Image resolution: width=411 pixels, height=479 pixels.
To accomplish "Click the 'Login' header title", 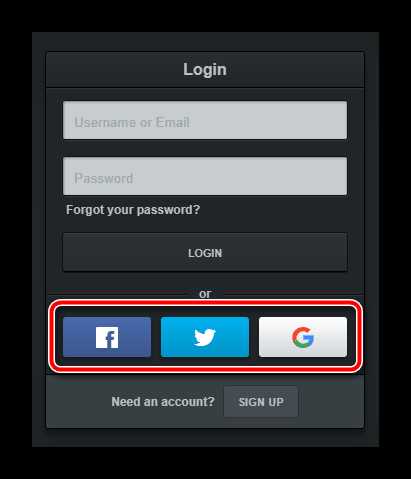I will tap(205, 69).
